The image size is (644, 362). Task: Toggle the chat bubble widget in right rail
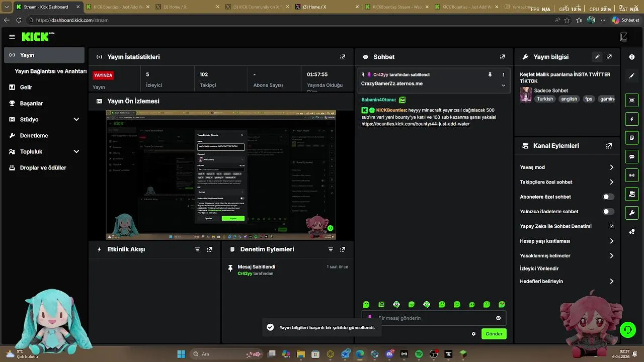pos(632,157)
